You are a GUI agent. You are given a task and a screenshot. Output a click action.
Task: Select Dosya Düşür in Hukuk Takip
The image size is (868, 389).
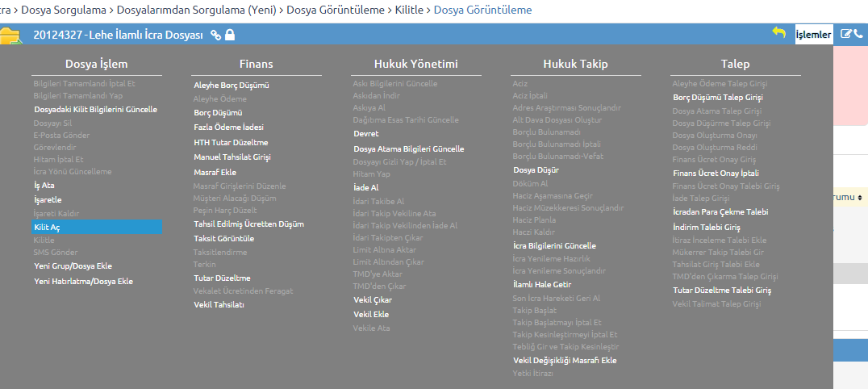point(536,170)
